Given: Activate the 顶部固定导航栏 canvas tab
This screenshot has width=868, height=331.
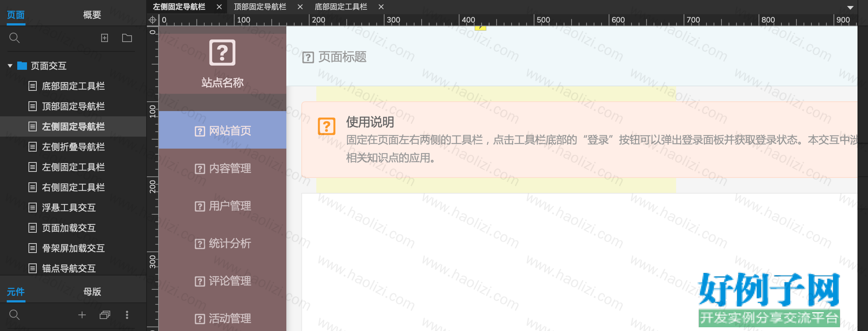Looking at the screenshot, I should (260, 7).
